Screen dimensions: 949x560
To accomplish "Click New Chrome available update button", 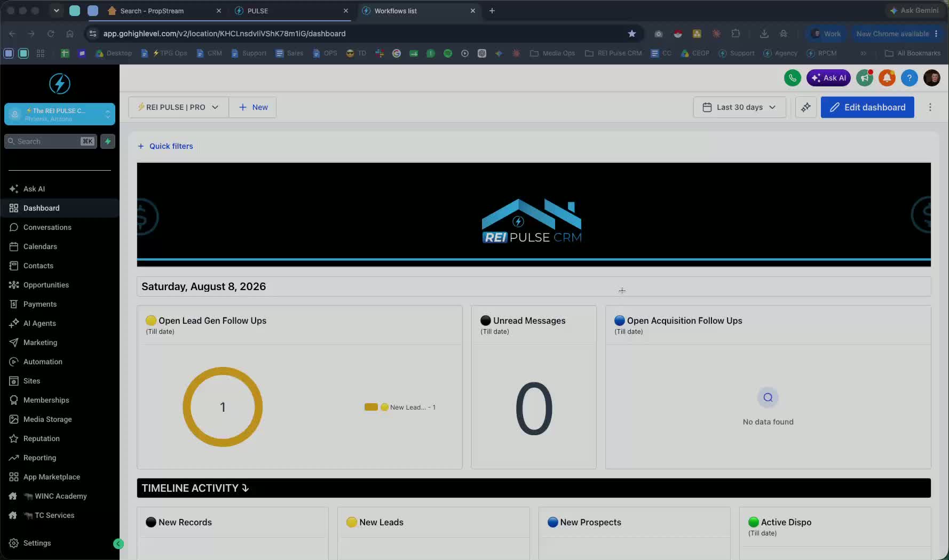I will [x=898, y=34].
